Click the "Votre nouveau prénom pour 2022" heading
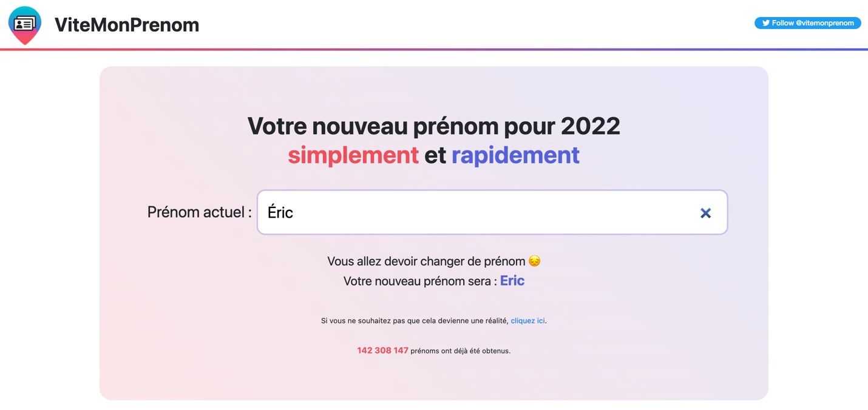This screenshot has height=410, width=868. pos(433,126)
